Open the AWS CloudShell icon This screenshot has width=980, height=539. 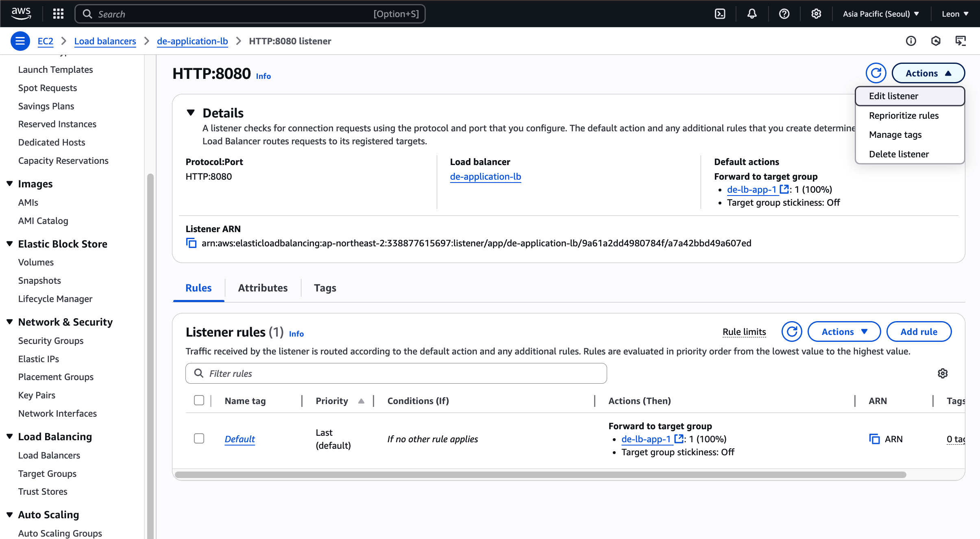[720, 14]
